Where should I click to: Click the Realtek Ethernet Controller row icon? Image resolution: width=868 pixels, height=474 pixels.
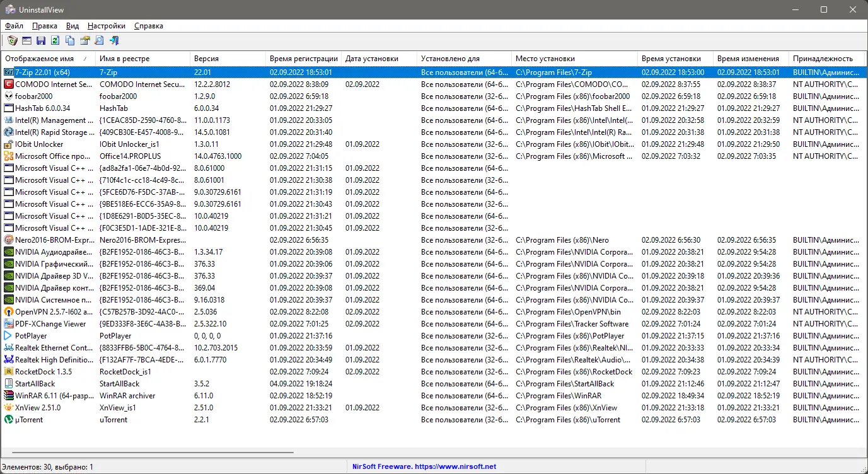point(9,348)
